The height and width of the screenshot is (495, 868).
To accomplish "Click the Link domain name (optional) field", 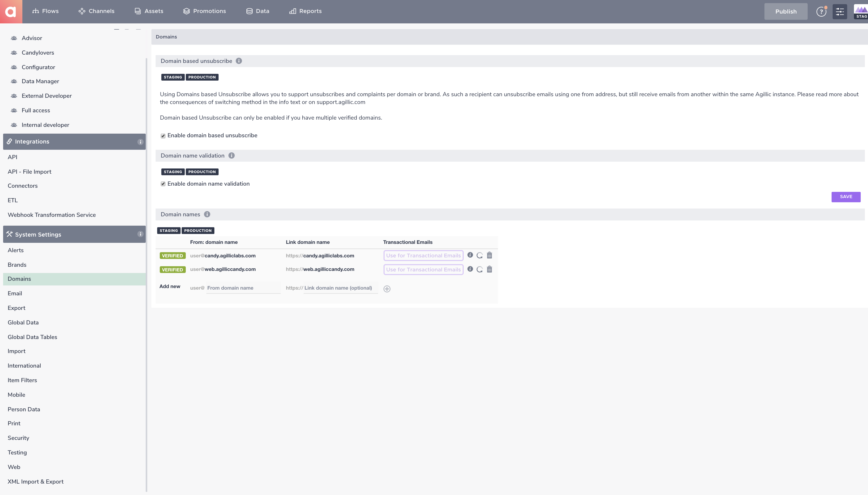I will 341,288.
